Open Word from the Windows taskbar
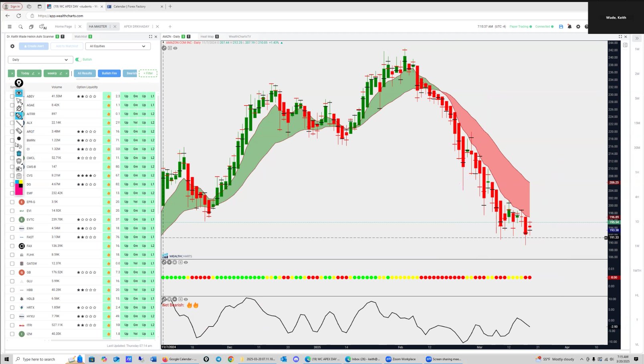Image resolution: width=644 pixels, height=364 pixels. (153, 359)
